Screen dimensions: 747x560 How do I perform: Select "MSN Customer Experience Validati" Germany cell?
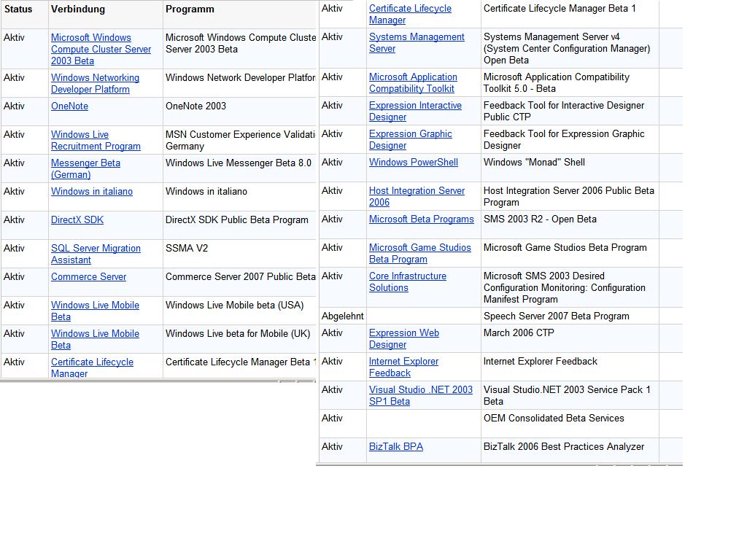point(240,141)
